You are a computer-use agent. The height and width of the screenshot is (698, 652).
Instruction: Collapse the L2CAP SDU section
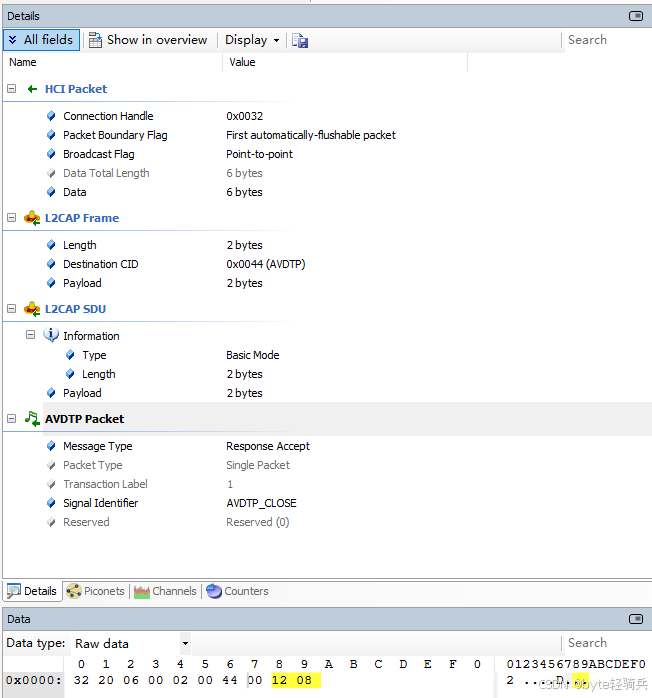(x=12, y=308)
